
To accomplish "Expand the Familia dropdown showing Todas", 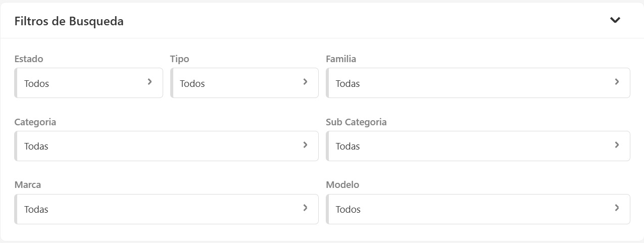I will (470, 83).
